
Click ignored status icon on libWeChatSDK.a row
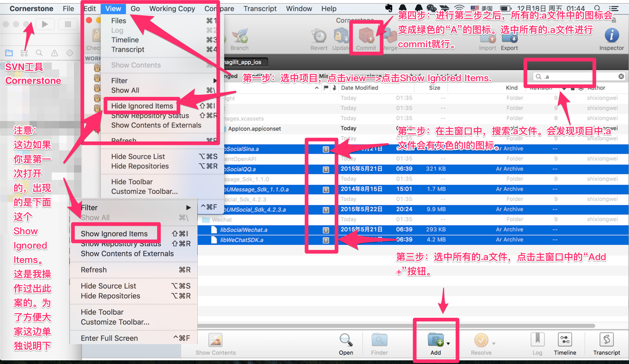326,240
